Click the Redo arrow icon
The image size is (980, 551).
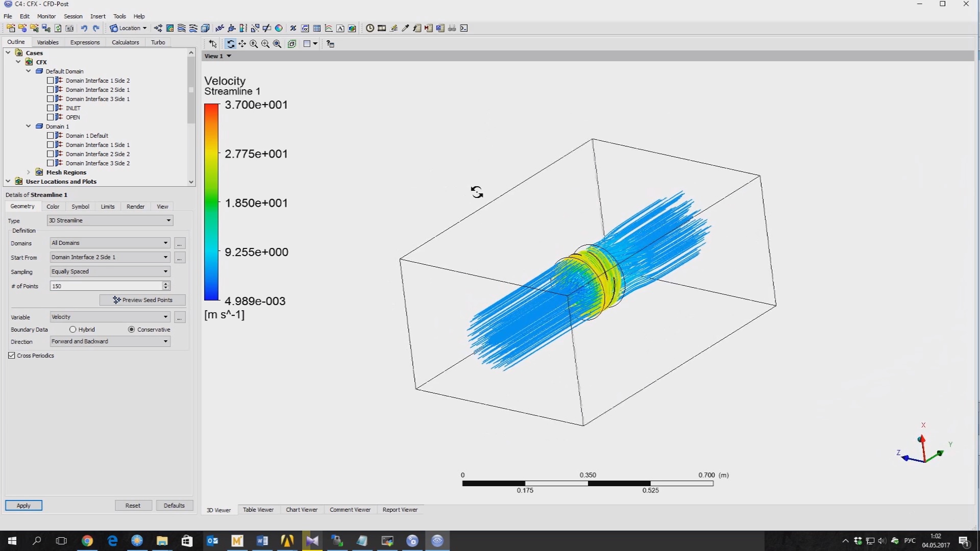click(x=96, y=28)
